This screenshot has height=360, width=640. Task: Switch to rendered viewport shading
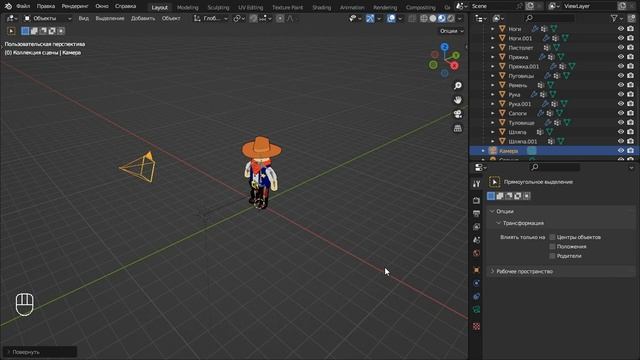[x=451, y=18]
